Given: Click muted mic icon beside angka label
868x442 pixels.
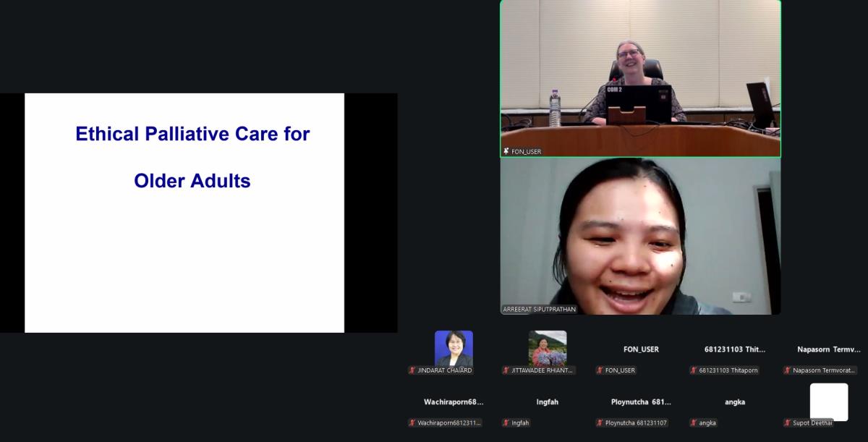Looking at the screenshot, I should [694, 423].
